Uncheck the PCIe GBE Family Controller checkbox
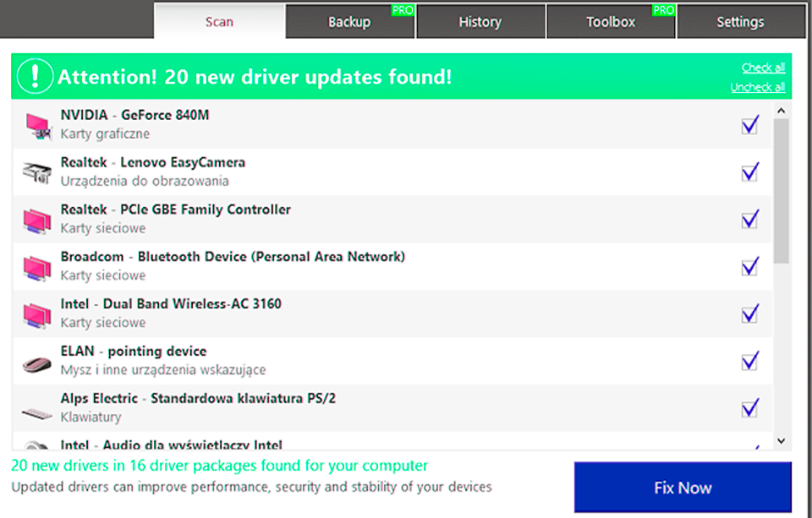Image resolution: width=812 pixels, height=518 pixels. [750, 219]
